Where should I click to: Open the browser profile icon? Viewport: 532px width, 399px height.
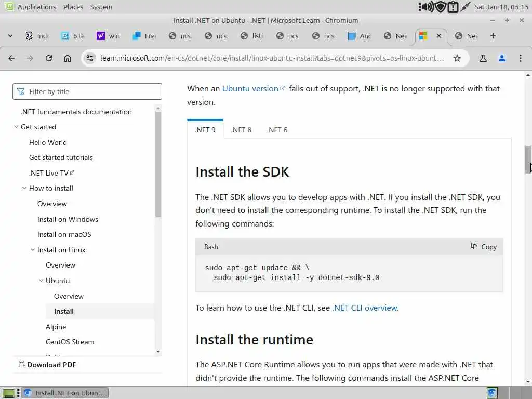(x=502, y=58)
